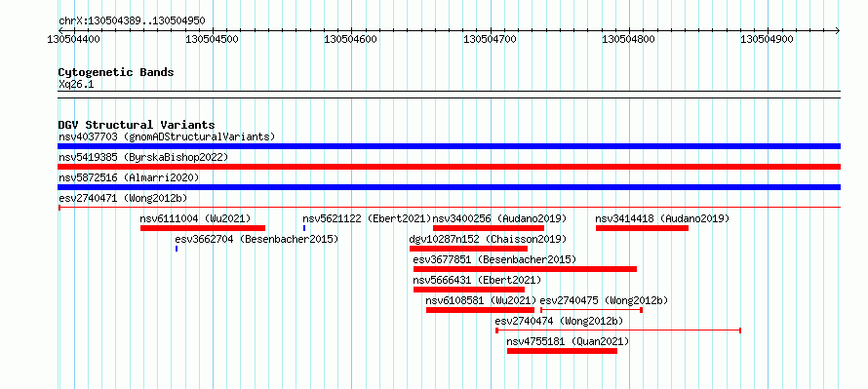The height and width of the screenshot is (389, 868).
Task: Open the nsv3414418 (Audano2019) label
Action: coord(662,218)
